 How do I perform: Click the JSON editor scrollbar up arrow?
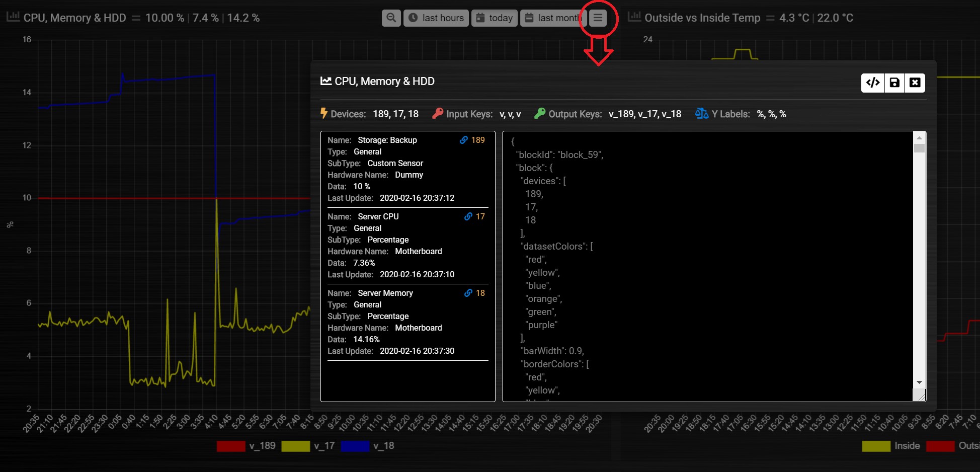point(919,138)
